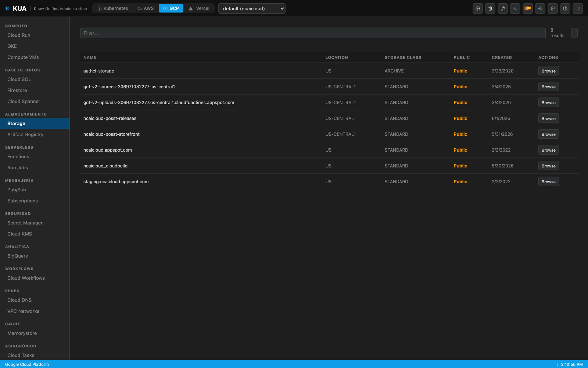Switch to the Kubernetes tab
This screenshot has height=368, width=588.
pos(113,8)
